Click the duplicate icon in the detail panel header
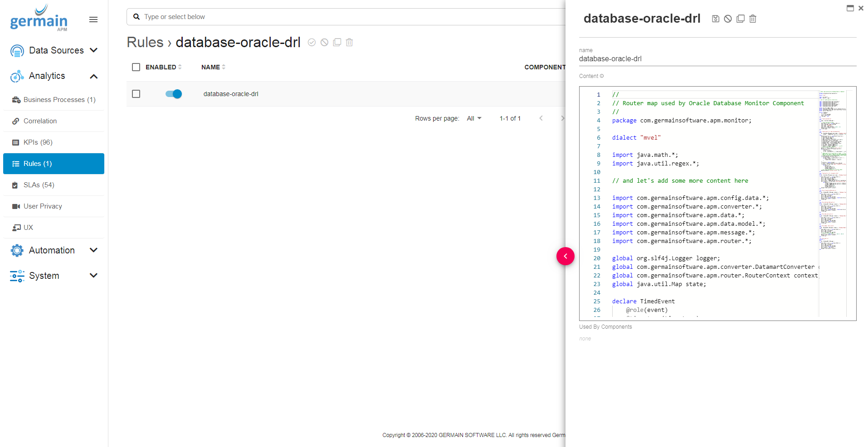The width and height of the screenshot is (868, 447). [741, 19]
